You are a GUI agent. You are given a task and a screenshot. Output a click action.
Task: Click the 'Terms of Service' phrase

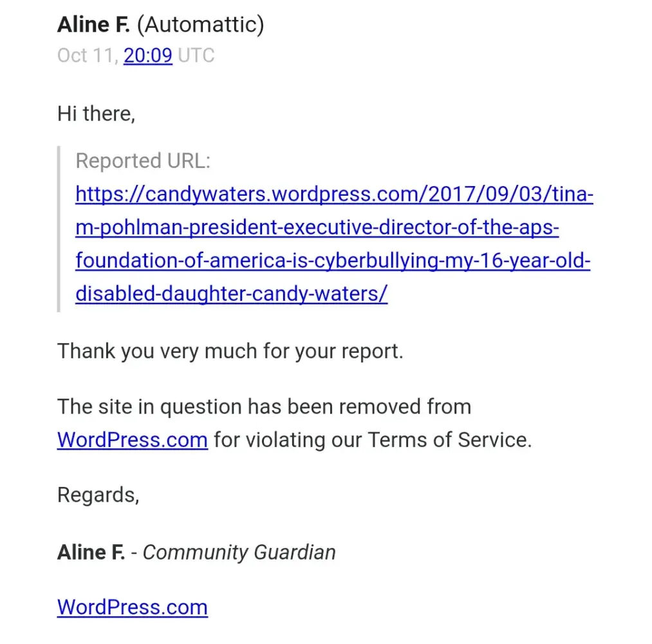pyautogui.click(x=449, y=440)
